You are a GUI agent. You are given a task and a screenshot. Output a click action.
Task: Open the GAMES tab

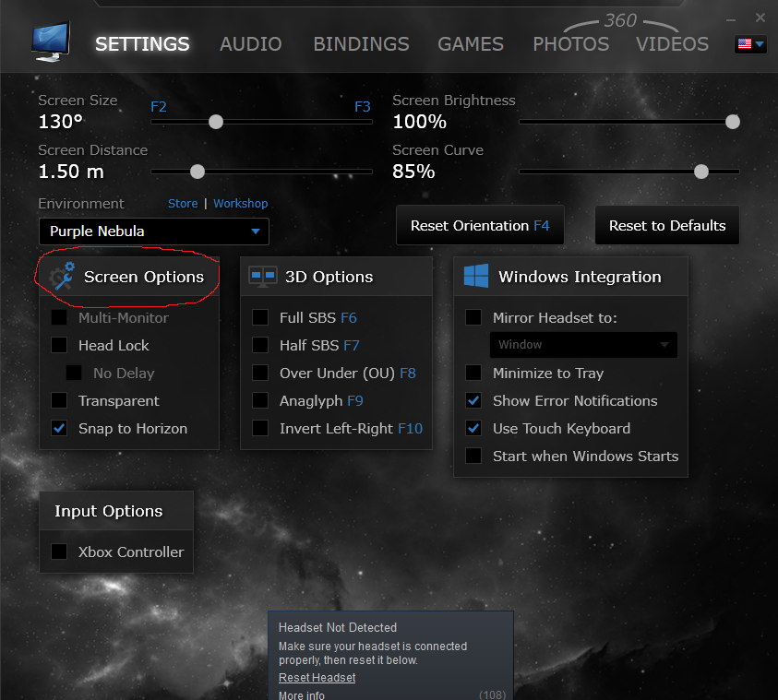471,44
